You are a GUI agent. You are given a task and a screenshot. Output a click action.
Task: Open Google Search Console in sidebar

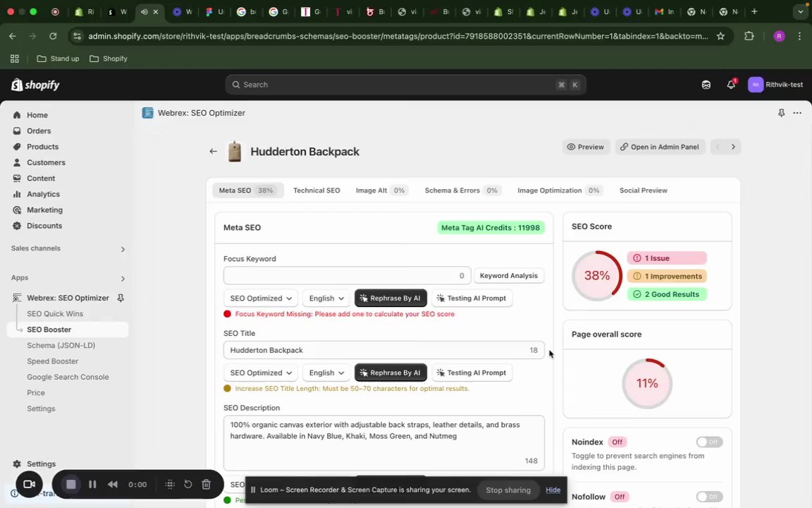(x=68, y=377)
